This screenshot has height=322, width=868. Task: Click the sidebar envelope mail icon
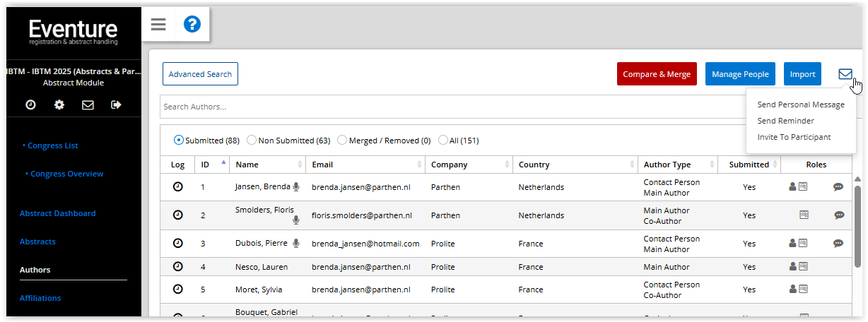pos(88,105)
